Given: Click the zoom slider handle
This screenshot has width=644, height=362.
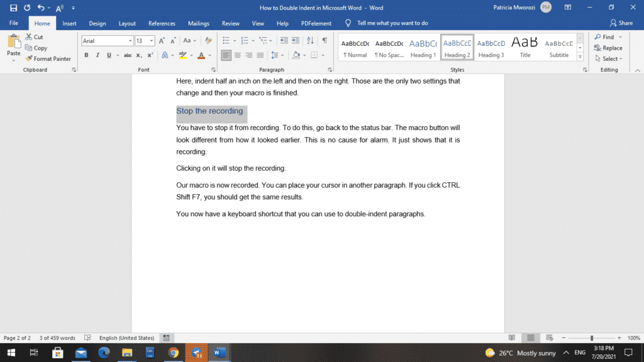Looking at the screenshot, I should 592,337.
